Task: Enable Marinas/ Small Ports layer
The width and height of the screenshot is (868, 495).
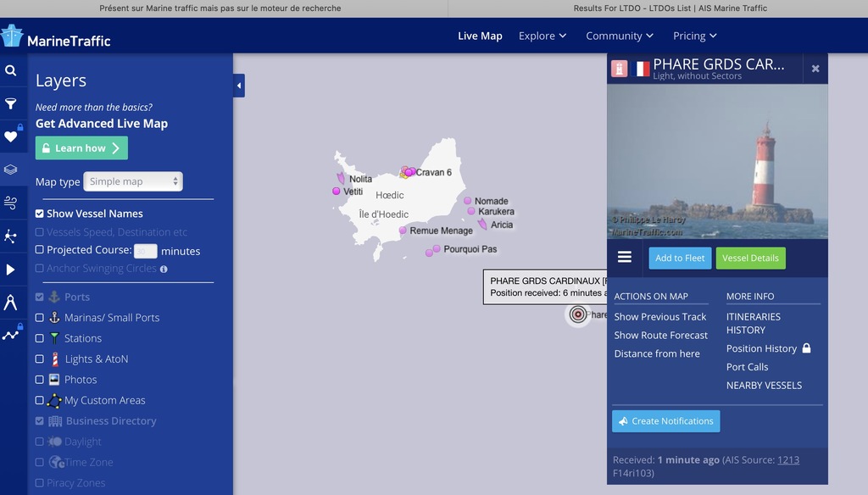Action: point(39,318)
